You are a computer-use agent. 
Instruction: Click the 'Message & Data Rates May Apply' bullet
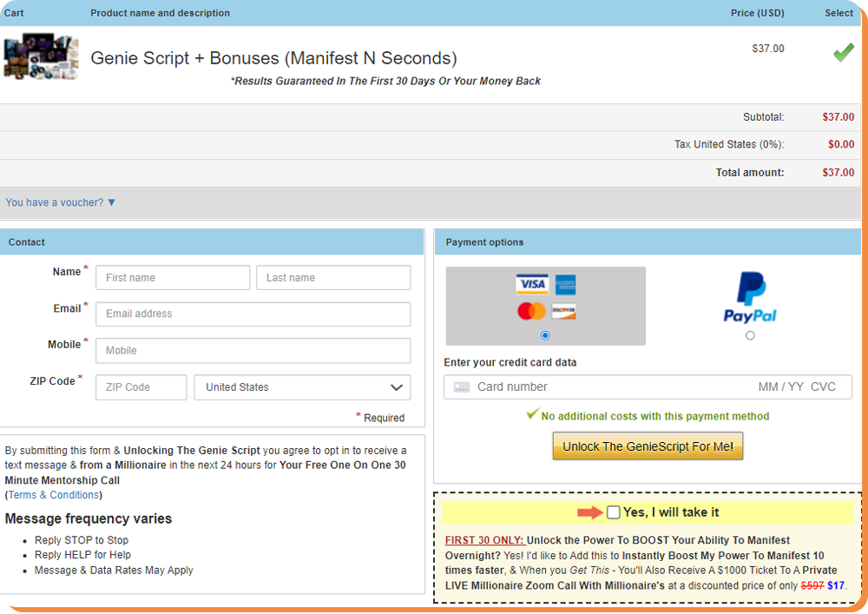[114, 571]
